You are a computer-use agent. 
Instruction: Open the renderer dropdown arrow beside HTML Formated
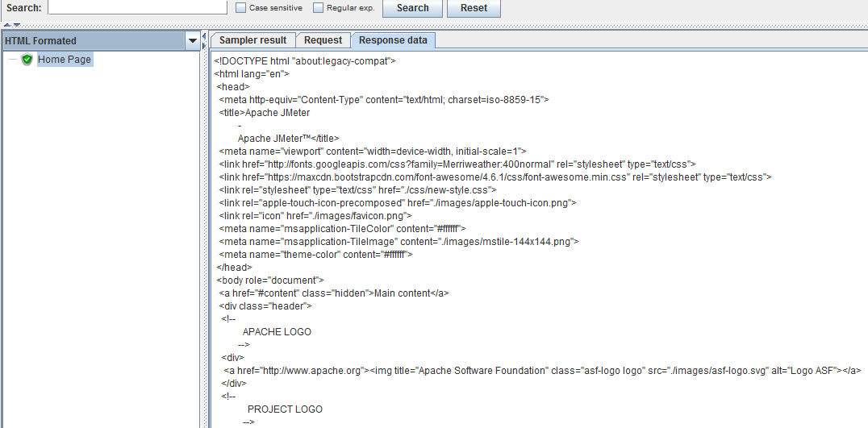(192, 40)
